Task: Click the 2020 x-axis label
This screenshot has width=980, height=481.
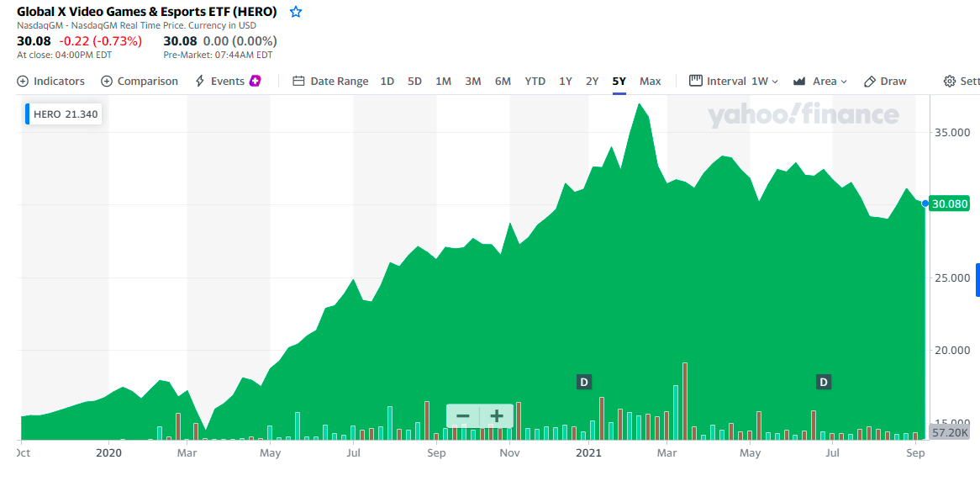Action: point(108,452)
